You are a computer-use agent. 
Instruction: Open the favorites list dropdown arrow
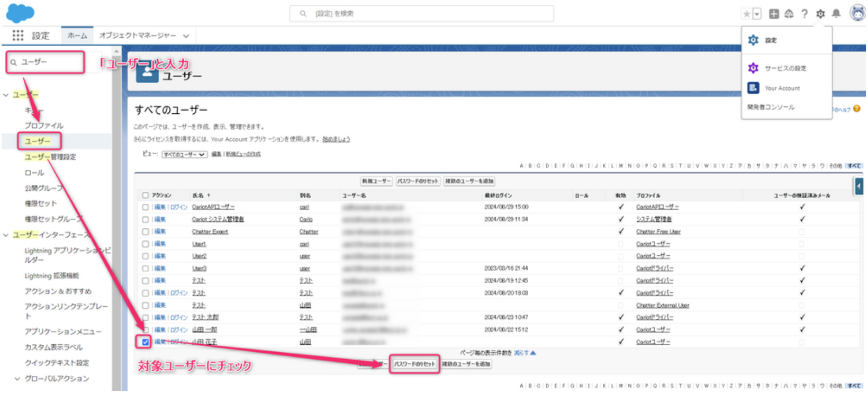[x=757, y=14]
